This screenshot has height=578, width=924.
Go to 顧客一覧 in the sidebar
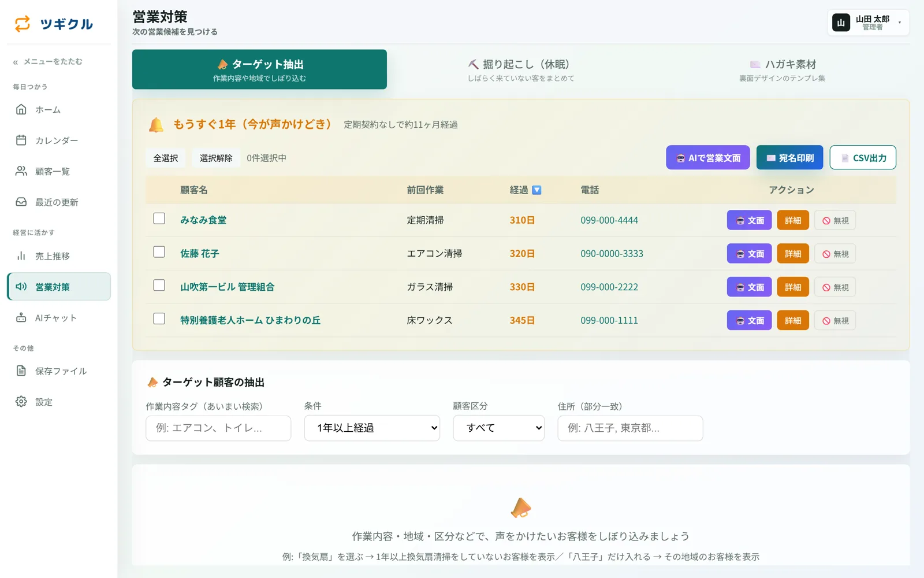coord(58,171)
